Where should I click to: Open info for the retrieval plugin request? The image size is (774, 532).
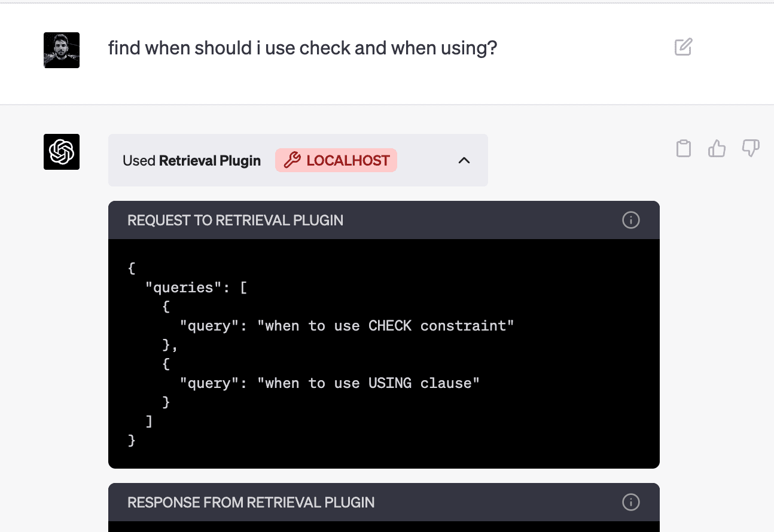[631, 220]
